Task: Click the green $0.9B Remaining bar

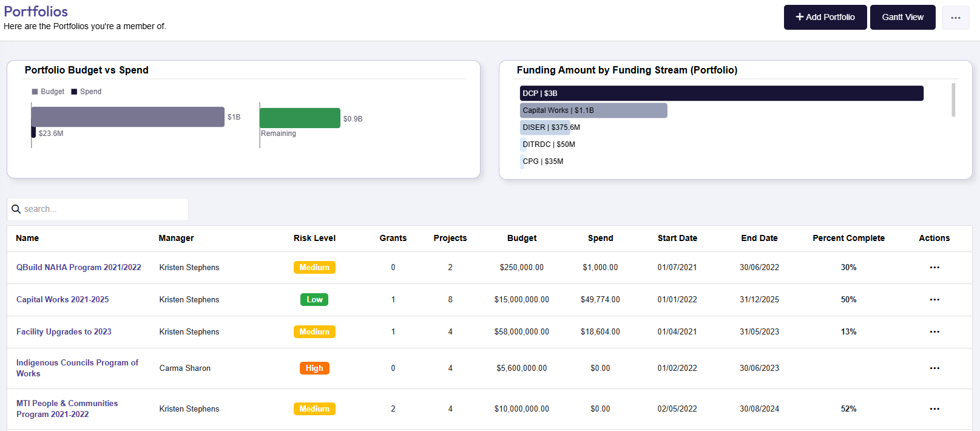Action: click(300, 118)
